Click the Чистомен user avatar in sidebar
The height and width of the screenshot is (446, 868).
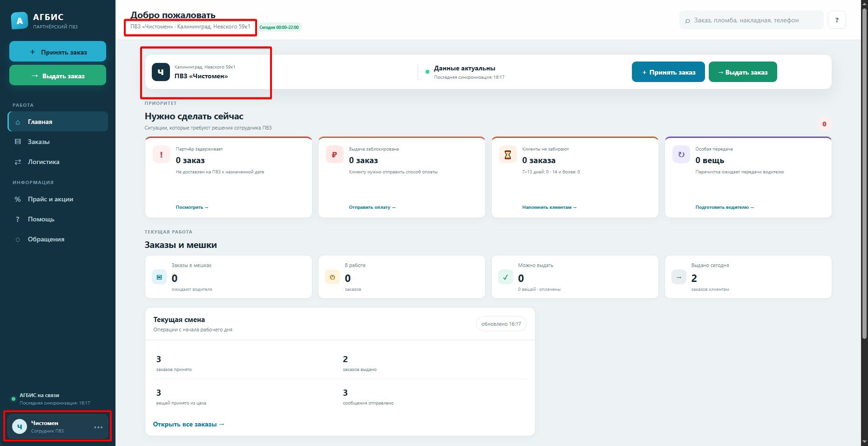(x=20, y=427)
